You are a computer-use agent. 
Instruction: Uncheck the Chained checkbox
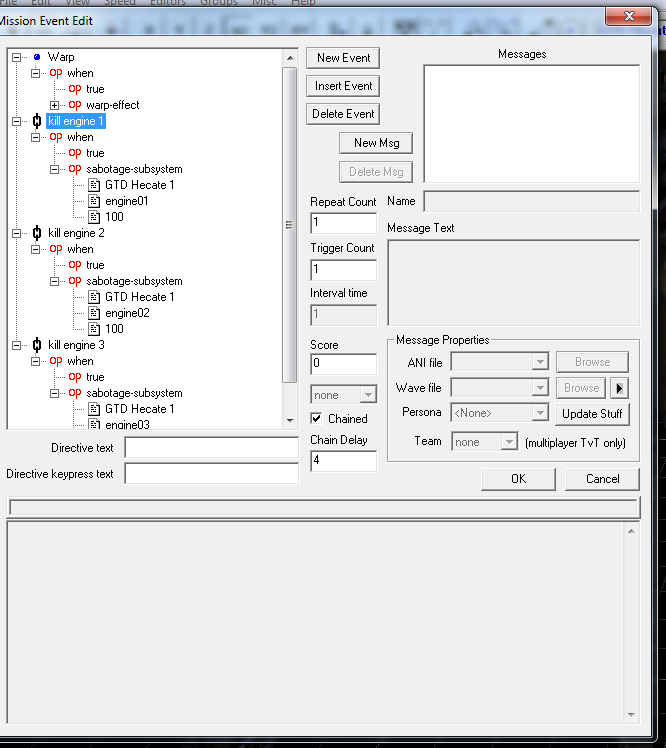point(316,418)
